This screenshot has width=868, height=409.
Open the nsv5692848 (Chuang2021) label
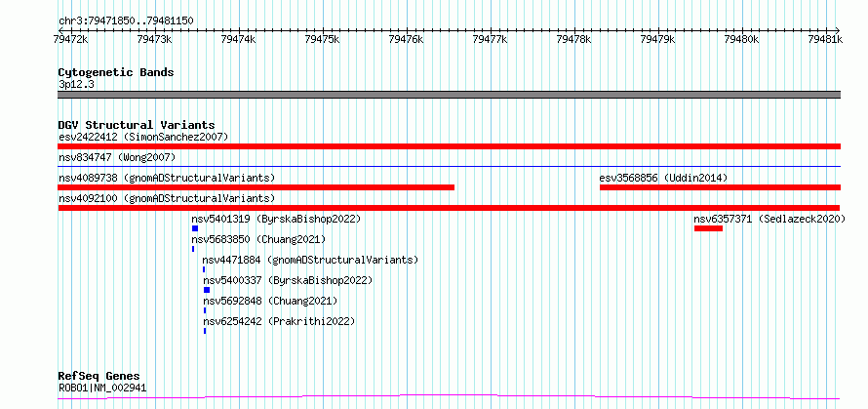(x=270, y=301)
